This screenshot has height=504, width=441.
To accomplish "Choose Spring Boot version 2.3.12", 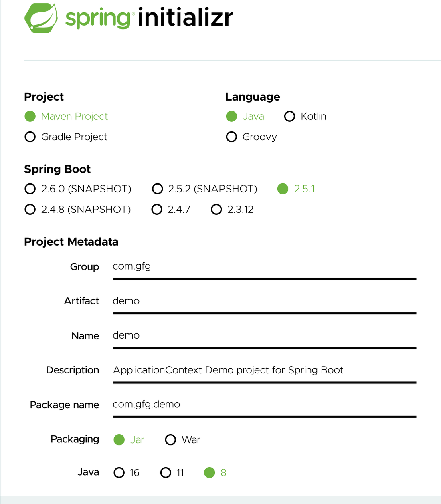I will tap(216, 210).
